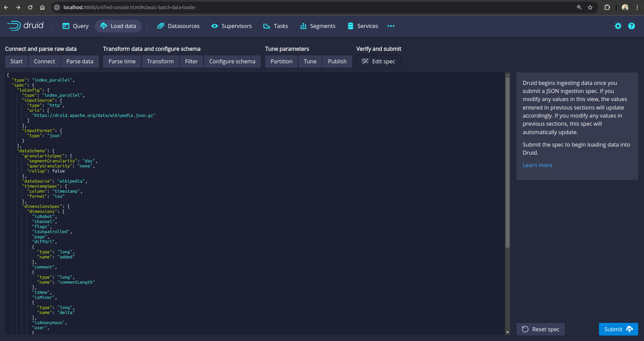Screen dimensions: 644x341
Task: Open the Supervisors view
Action: click(x=231, y=26)
